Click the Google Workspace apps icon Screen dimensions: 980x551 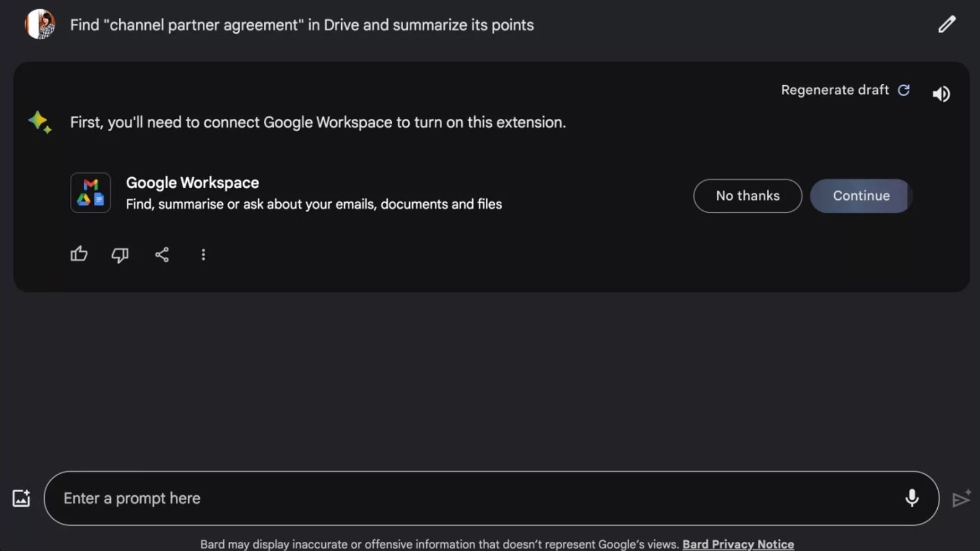coord(91,192)
